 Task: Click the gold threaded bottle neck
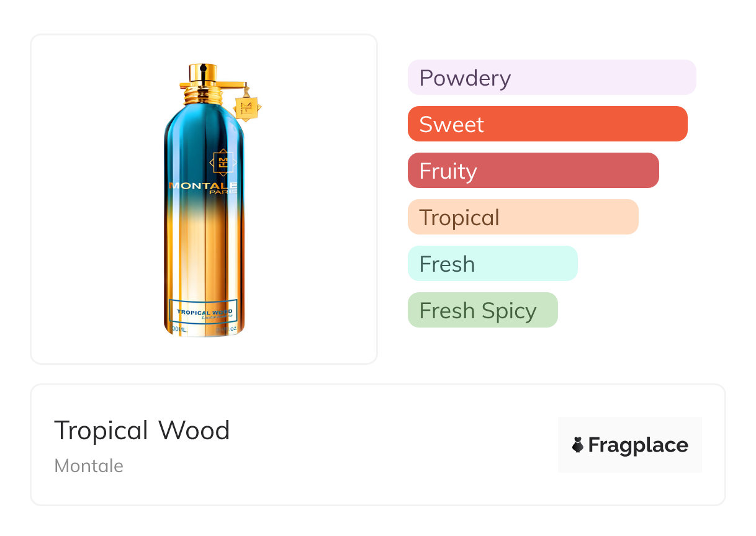tap(204, 96)
